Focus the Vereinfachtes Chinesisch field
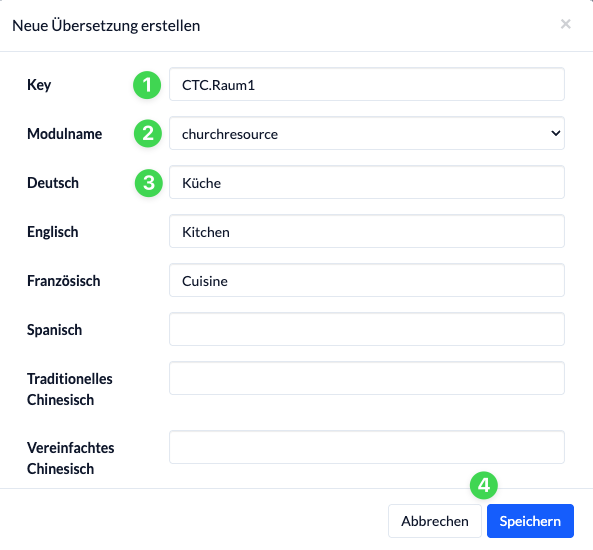 click(367, 447)
